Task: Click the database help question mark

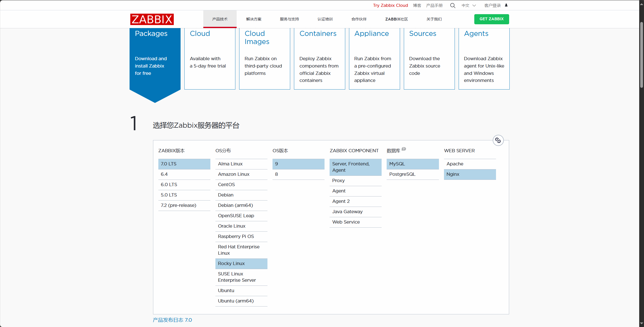Action: [x=404, y=149]
